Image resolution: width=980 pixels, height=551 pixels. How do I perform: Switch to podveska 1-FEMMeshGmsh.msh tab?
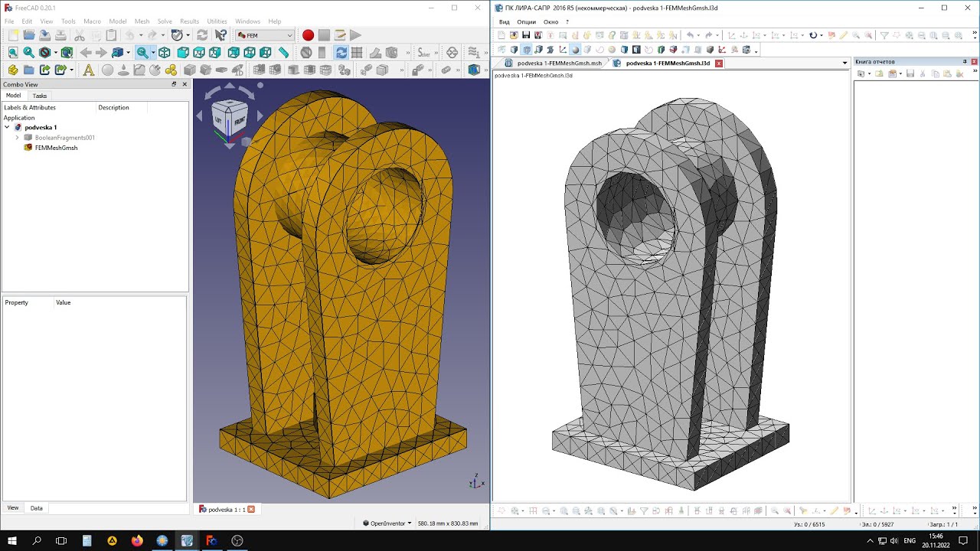coord(553,64)
